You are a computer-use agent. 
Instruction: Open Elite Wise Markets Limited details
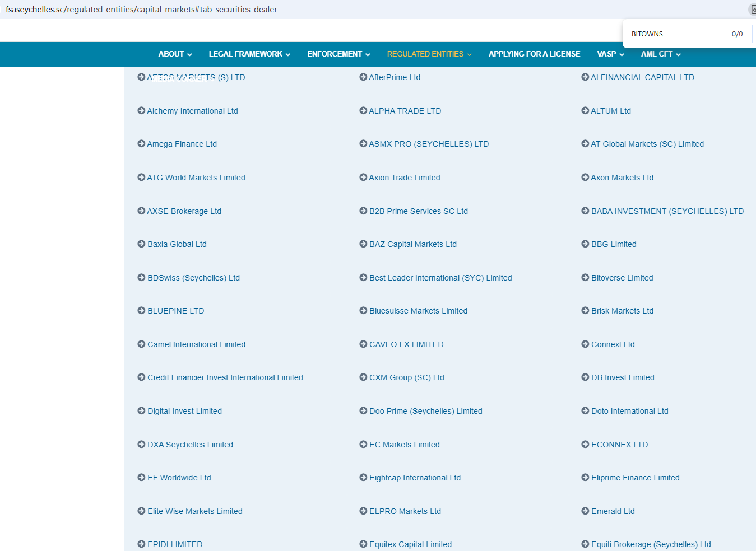195,511
